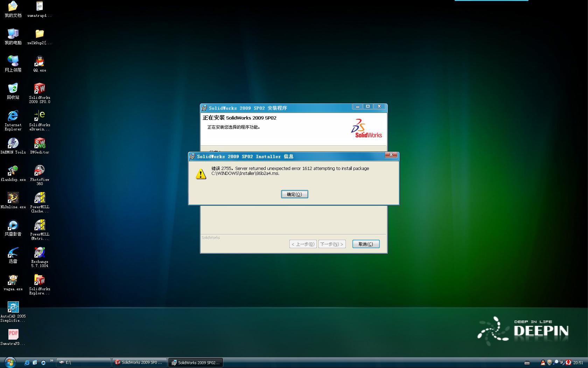Select the sumatrapd text file desktop icon
This screenshot has width=588, height=368.
click(x=40, y=9)
